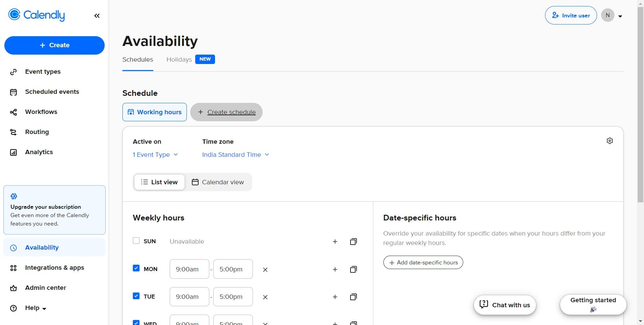Open the user account menu arrow
The image size is (644, 325).
(620, 16)
